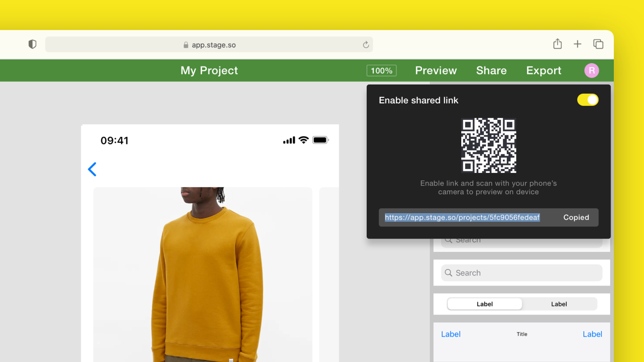Click the battery icon in the mockup
Viewport: 644px width, 362px height.
(x=321, y=140)
